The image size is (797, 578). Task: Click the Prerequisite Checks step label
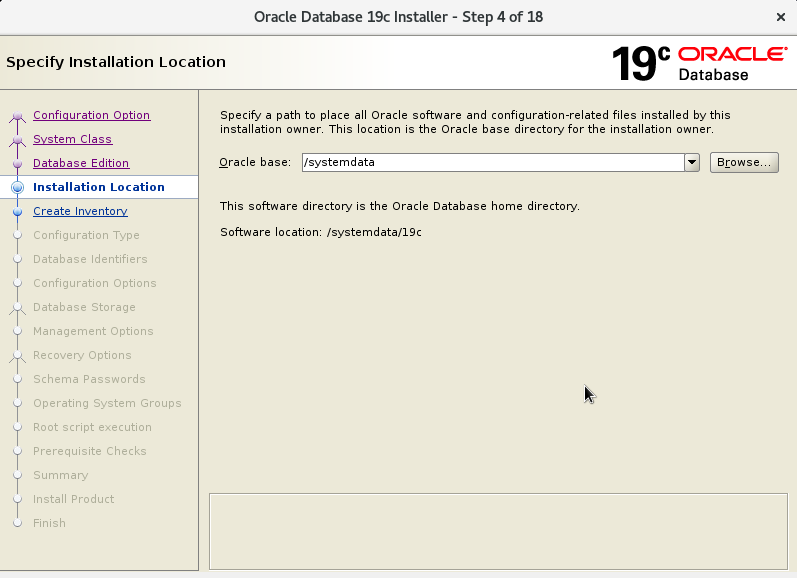coord(89,451)
